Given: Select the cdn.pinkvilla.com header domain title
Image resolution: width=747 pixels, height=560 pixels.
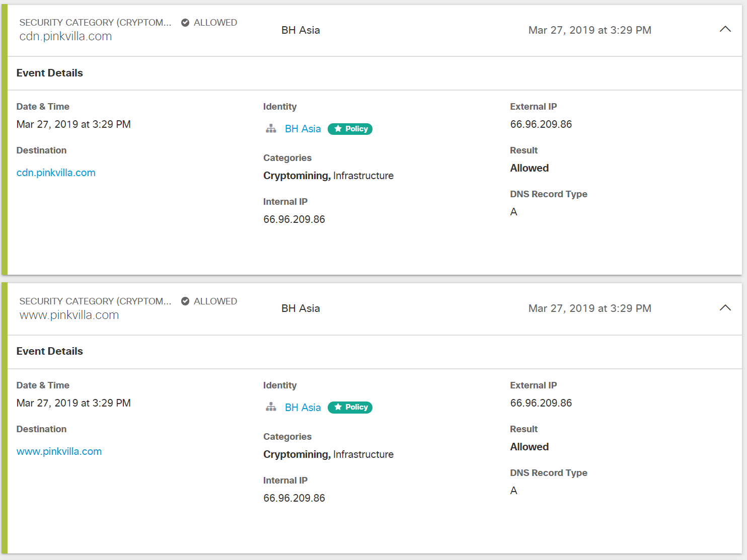Looking at the screenshot, I should (x=65, y=36).
